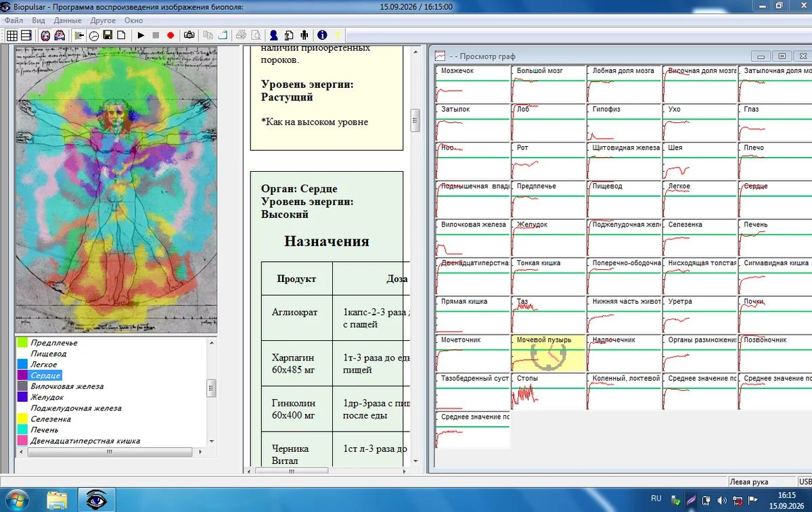Click the cyan swatch beside Печень

22,430
